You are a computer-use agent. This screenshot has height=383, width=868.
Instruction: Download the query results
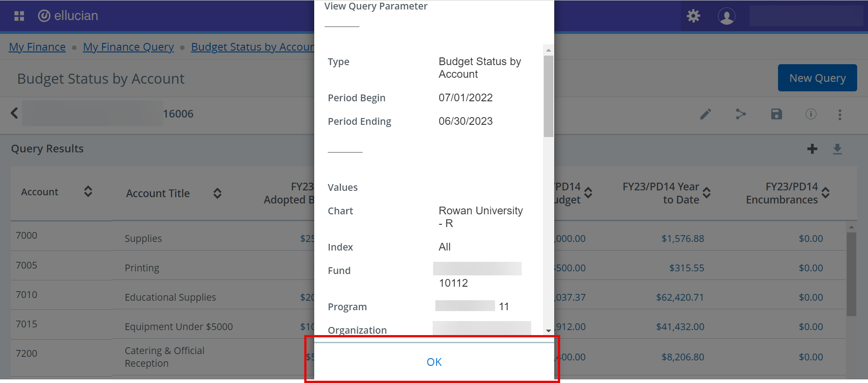click(837, 149)
